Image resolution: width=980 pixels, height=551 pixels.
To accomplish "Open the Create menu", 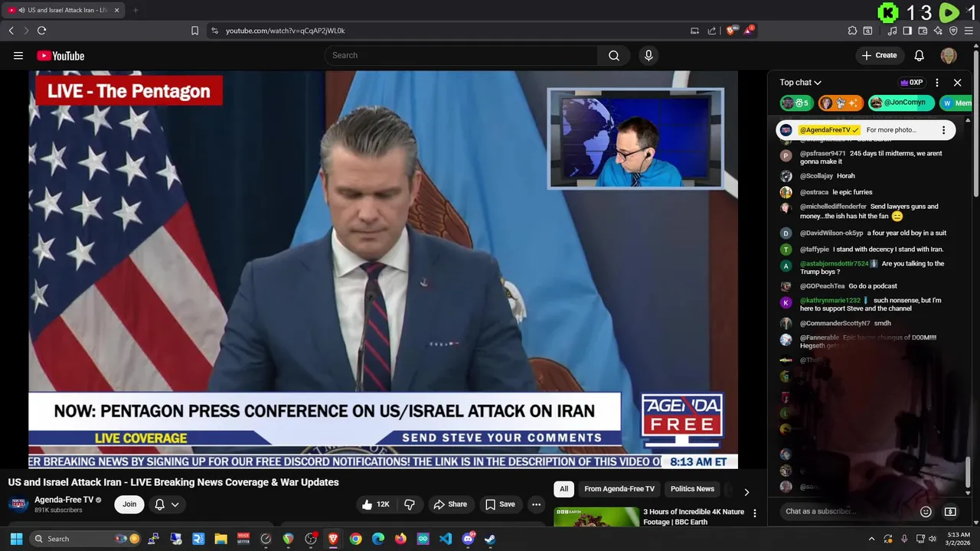I will (879, 55).
